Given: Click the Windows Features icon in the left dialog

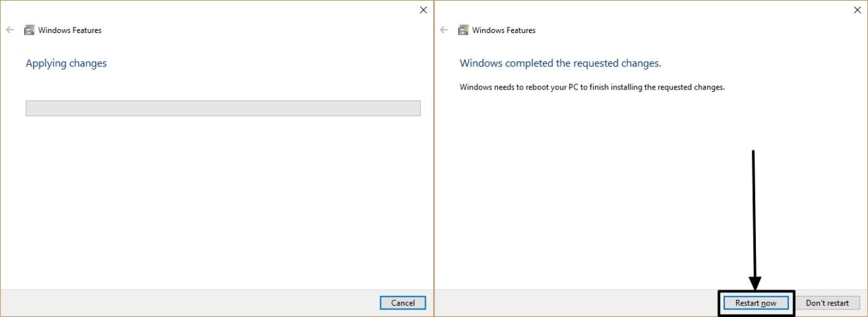Looking at the screenshot, I should (29, 30).
